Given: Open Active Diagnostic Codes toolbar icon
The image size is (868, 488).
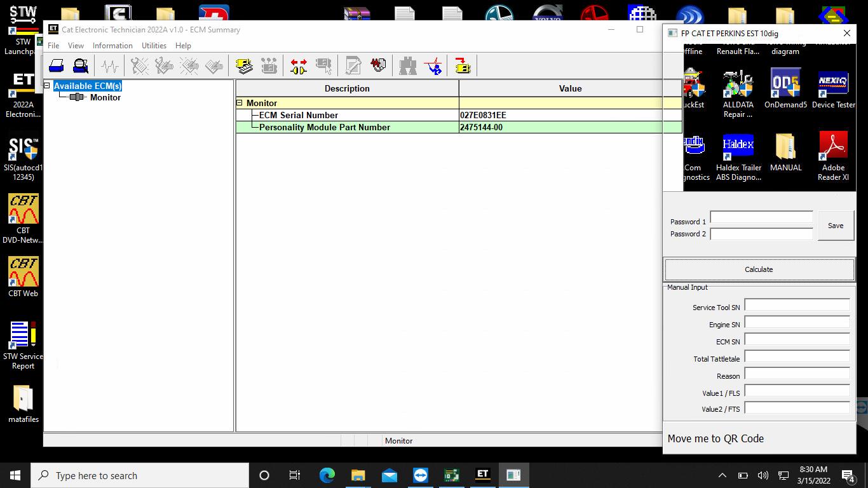Looking at the screenshot, I should pos(140,65).
